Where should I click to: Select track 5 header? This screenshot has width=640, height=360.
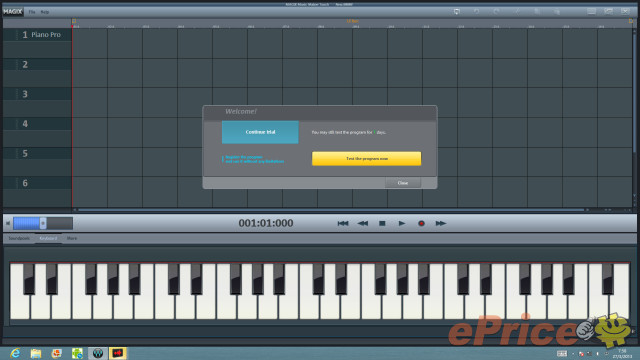(x=37, y=153)
